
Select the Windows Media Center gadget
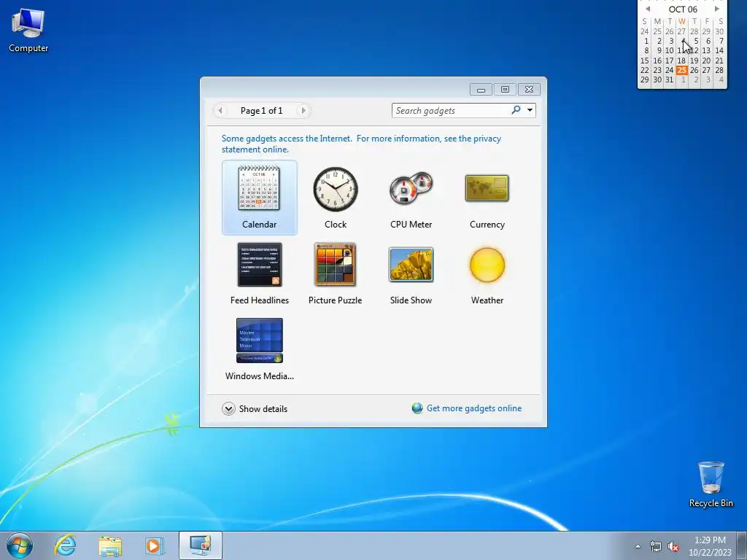pos(259,349)
